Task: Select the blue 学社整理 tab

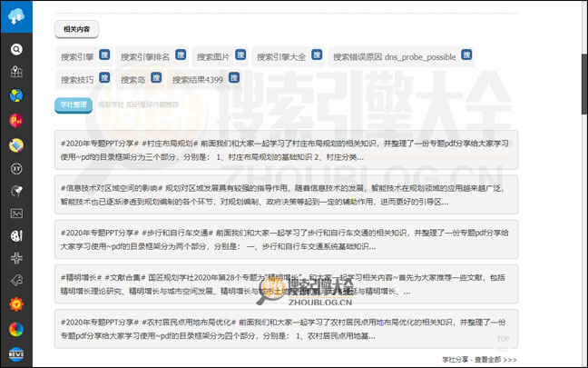Action: pos(73,104)
